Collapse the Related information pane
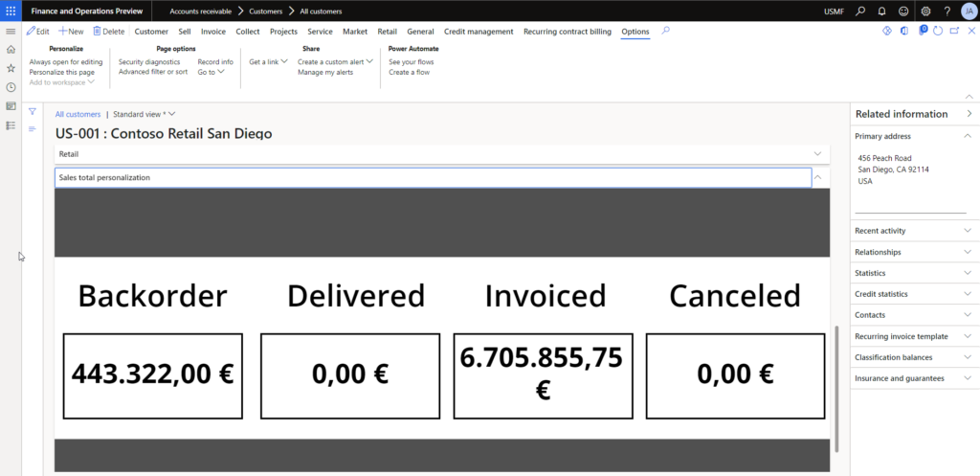The width and height of the screenshot is (980, 476). [x=969, y=114]
